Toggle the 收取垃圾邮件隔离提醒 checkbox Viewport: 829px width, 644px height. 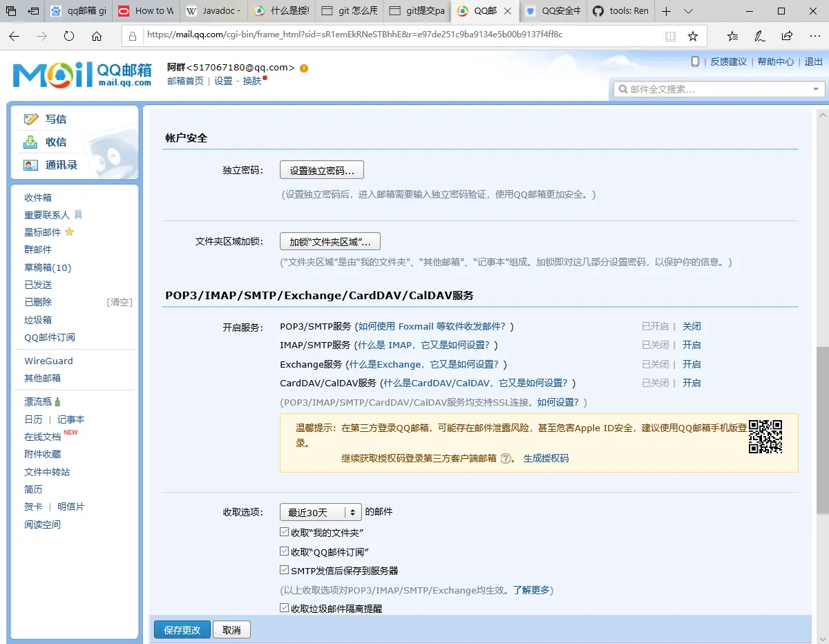click(x=284, y=608)
